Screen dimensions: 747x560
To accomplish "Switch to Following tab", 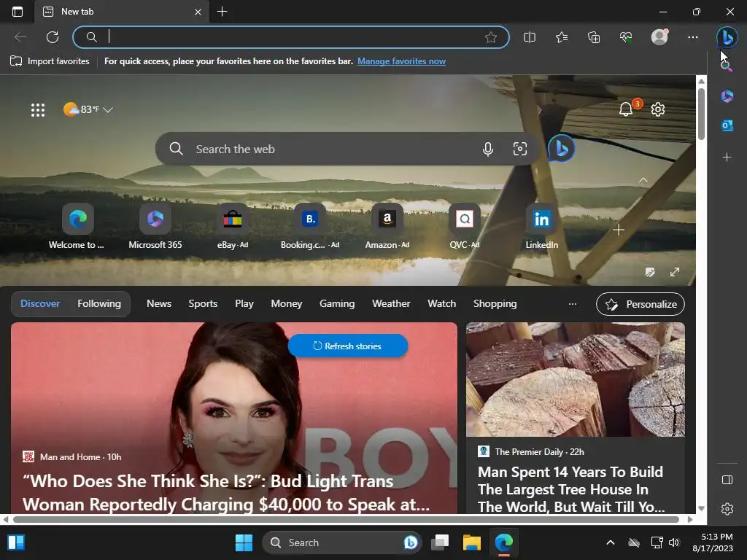I will 99,304.
